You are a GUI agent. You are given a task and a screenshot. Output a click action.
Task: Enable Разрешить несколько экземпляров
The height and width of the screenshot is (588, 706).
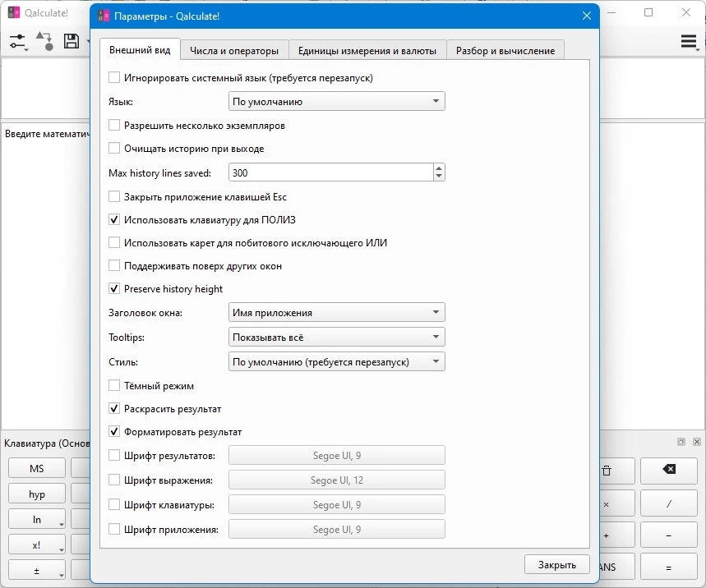(x=114, y=125)
